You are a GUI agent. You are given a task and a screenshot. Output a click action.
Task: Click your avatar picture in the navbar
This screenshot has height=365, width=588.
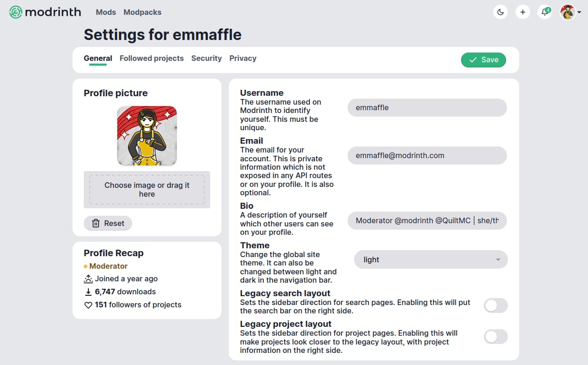(x=568, y=12)
